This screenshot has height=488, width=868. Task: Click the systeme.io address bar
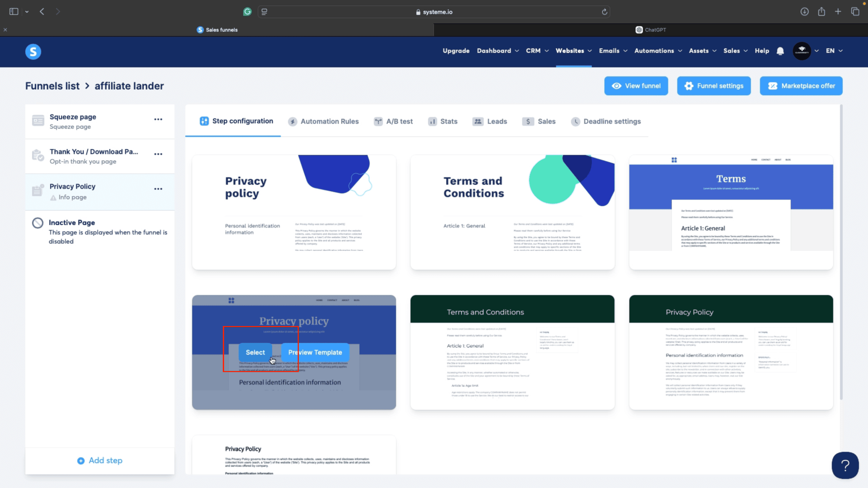click(x=434, y=12)
